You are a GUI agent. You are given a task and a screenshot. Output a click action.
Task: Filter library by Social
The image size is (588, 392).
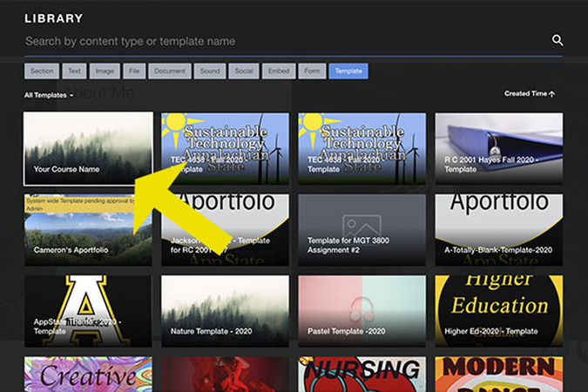click(244, 71)
